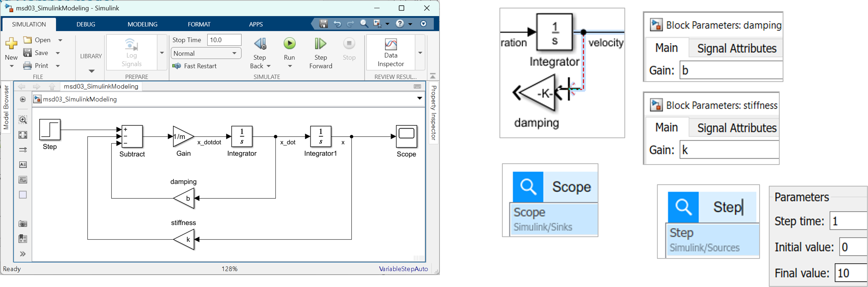Take a screenshot with camera palette icon
Viewport: 868px width, 287px height.
click(x=23, y=224)
